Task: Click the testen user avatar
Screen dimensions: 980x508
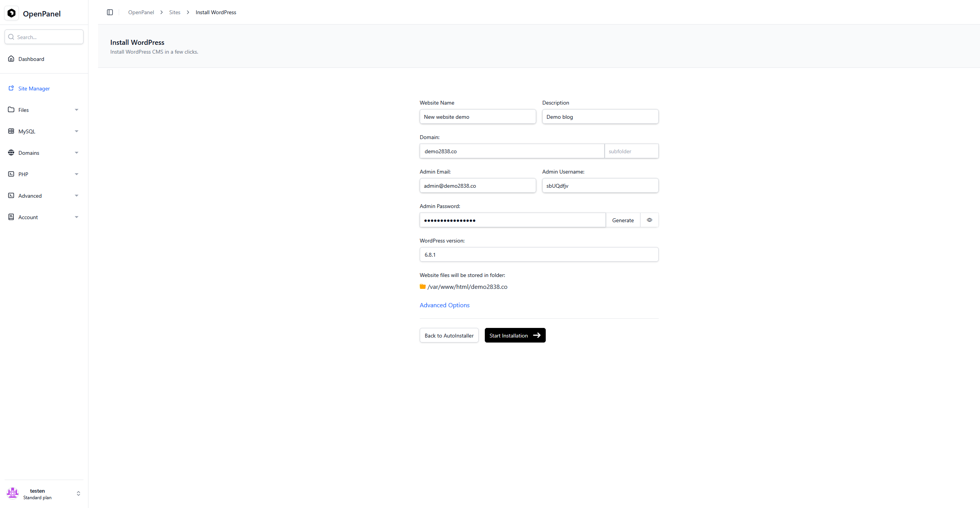Action: (x=13, y=493)
